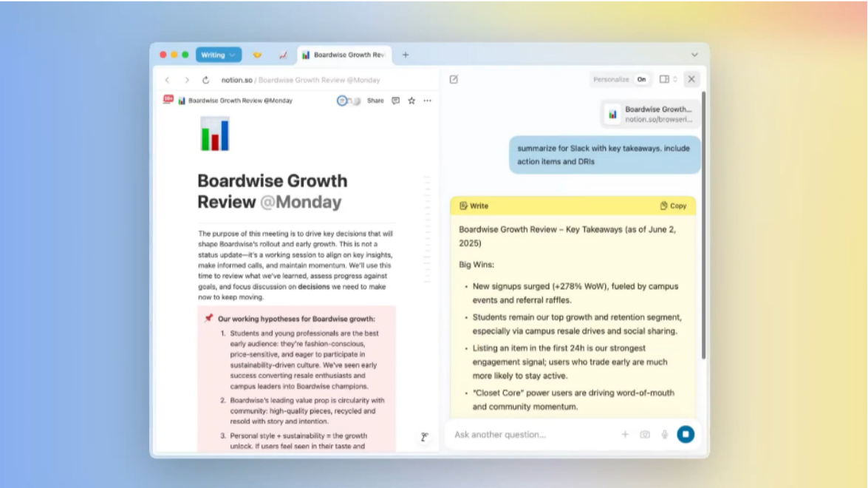Favorite the page with the star icon
The width and height of the screenshot is (868, 488).
coord(411,101)
